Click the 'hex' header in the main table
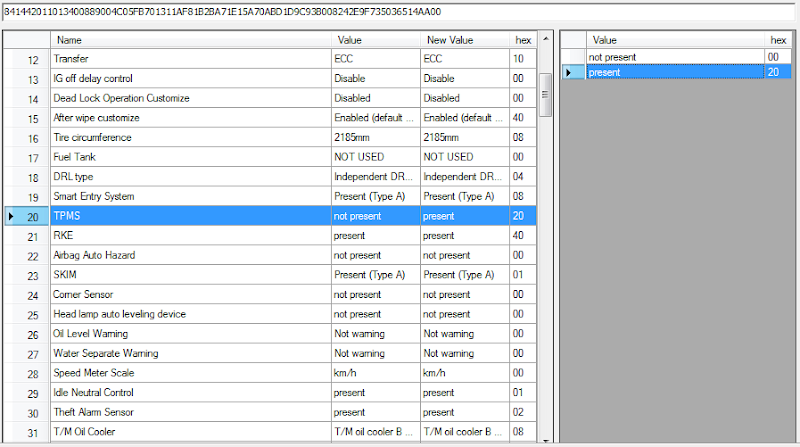The width and height of the screenshot is (800, 447). [523, 40]
